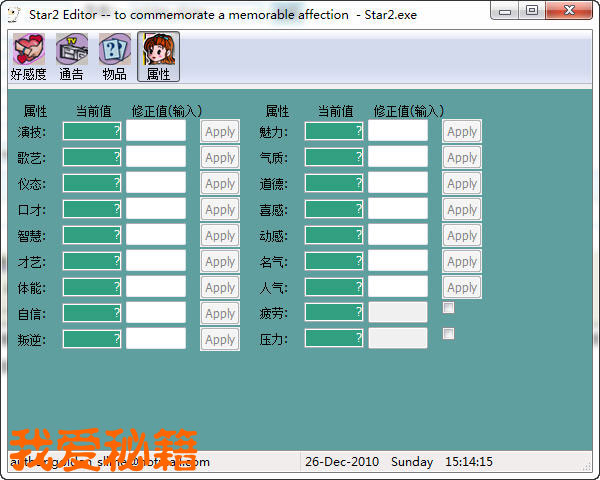Click the 通告 (announcements) toolbar icon
Image resolution: width=600 pixels, height=480 pixels.
72,56
